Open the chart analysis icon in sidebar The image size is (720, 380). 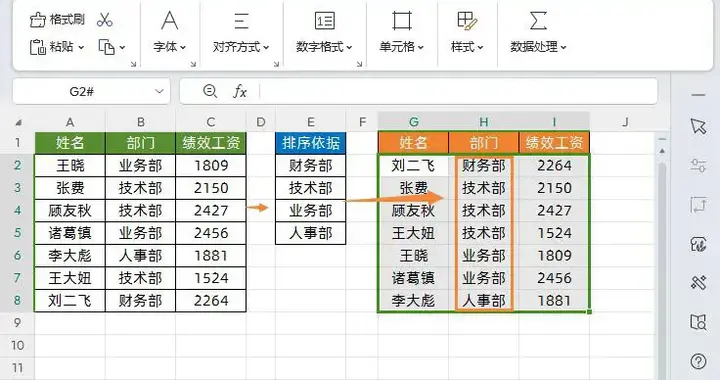click(698, 245)
